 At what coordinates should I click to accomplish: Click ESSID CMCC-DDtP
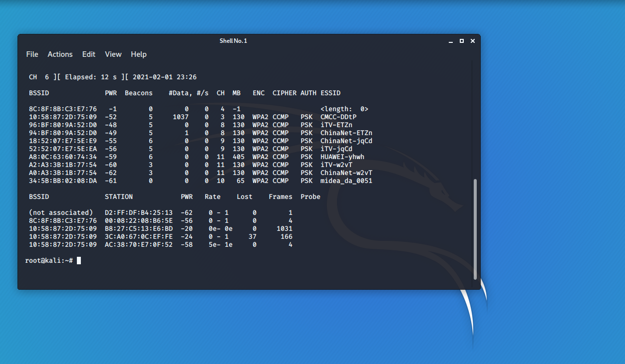point(338,117)
